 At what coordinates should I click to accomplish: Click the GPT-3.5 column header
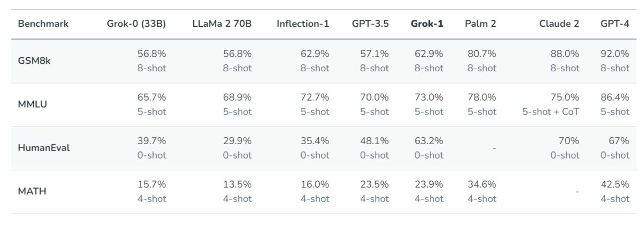(x=370, y=24)
